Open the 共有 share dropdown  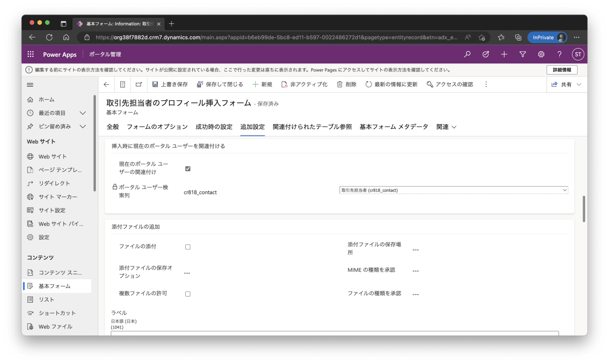tap(566, 84)
